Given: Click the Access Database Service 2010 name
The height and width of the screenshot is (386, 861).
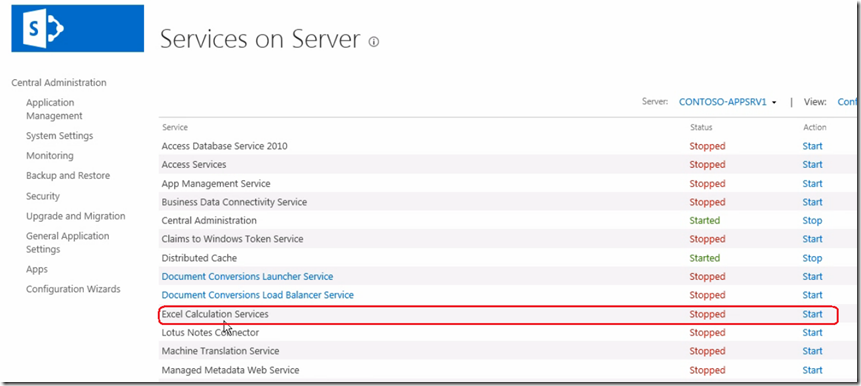Looking at the screenshot, I should click(x=224, y=146).
